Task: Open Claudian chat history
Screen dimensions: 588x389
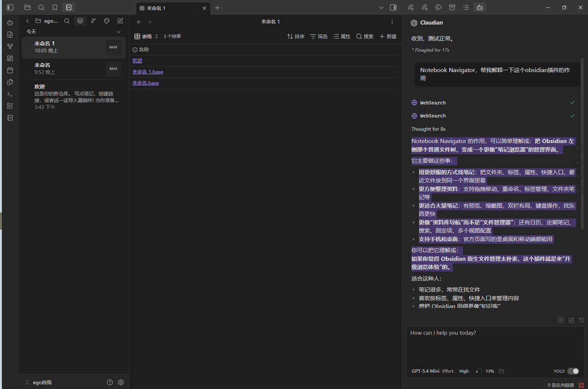Action: pos(582,320)
